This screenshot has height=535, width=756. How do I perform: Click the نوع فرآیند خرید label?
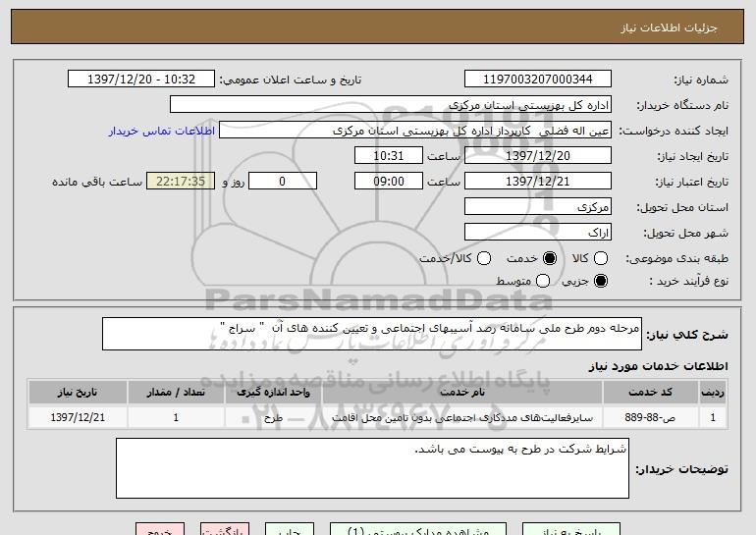(688, 281)
